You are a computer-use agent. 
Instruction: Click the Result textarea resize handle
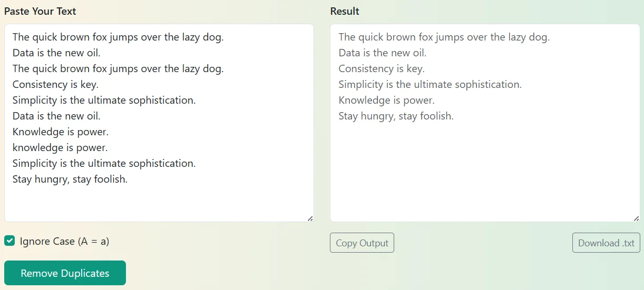(636, 218)
